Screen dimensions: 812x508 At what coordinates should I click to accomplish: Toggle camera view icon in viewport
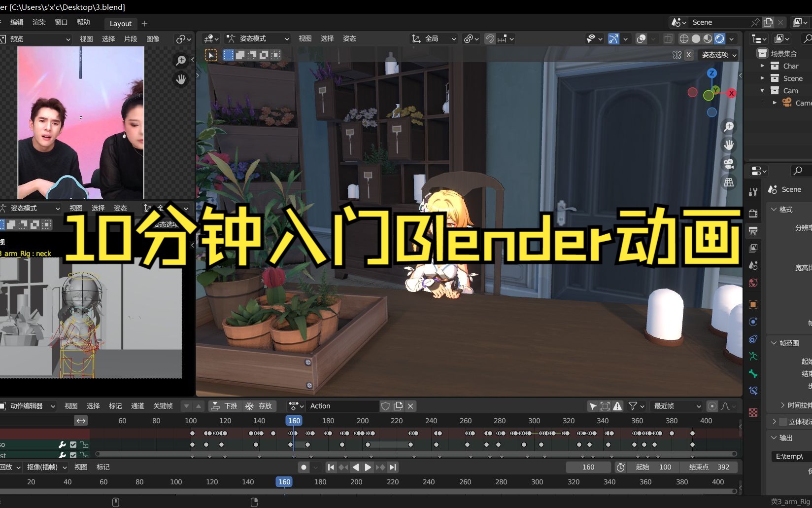click(x=729, y=164)
